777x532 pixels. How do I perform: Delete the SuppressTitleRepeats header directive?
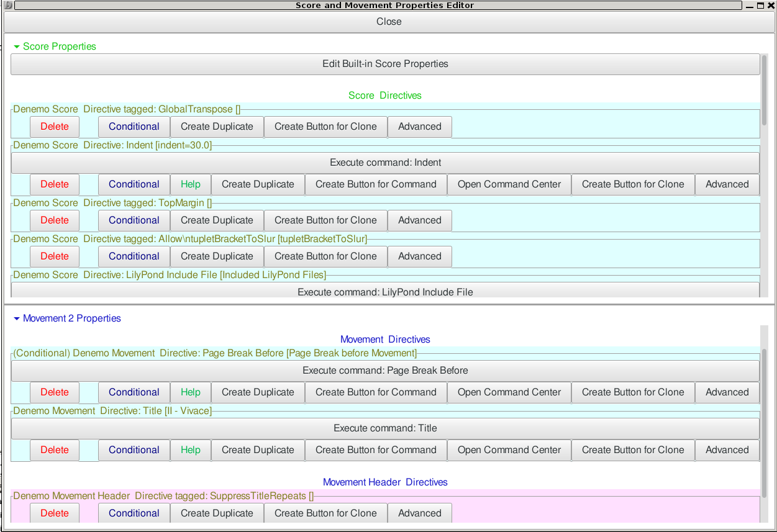pos(54,513)
